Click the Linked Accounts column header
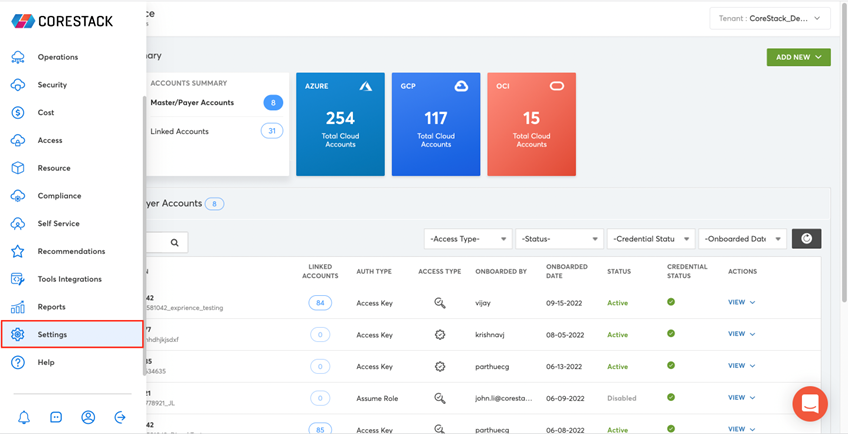848x434 pixels. pyautogui.click(x=320, y=271)
